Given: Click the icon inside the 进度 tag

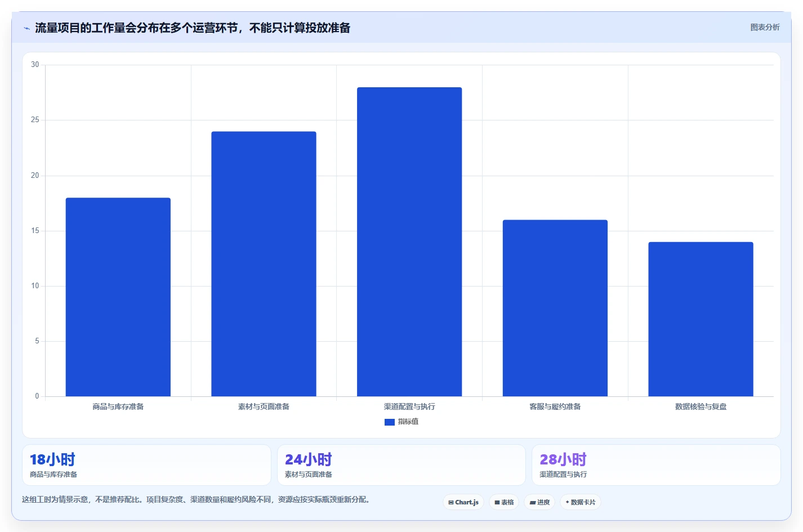Looking at the screenshot, I should point(533,502).
